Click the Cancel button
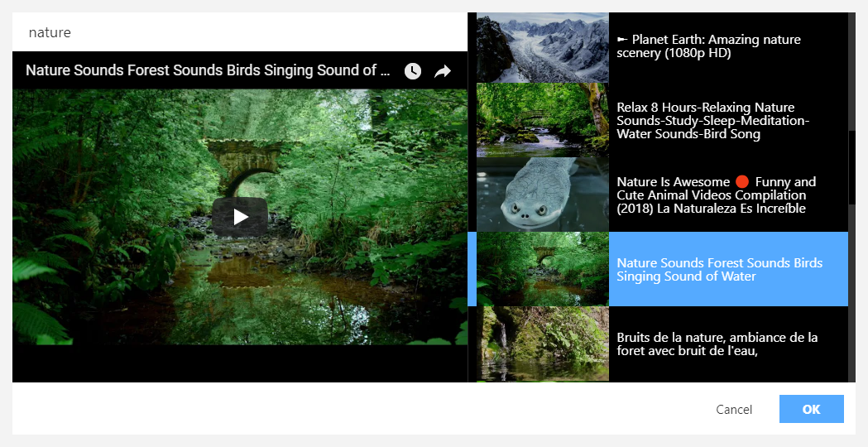This screenshot has width=868, height=447. click(x=734, y=409)
